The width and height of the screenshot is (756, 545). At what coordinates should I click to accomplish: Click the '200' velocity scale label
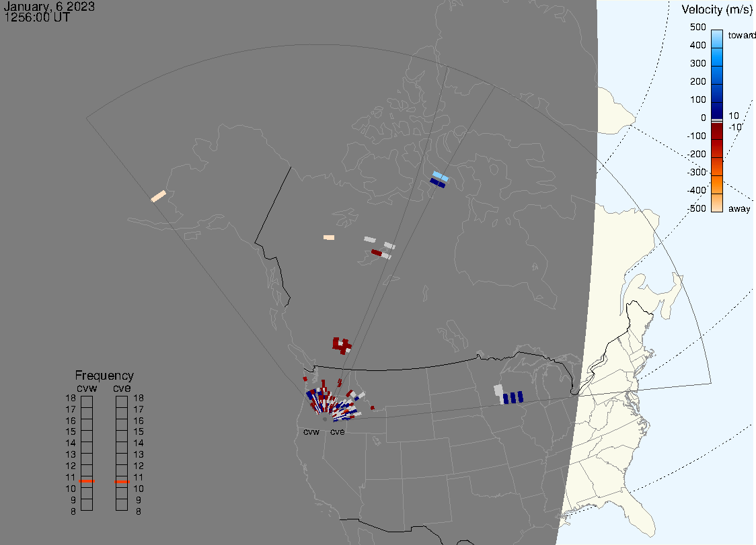pos(697,81)
